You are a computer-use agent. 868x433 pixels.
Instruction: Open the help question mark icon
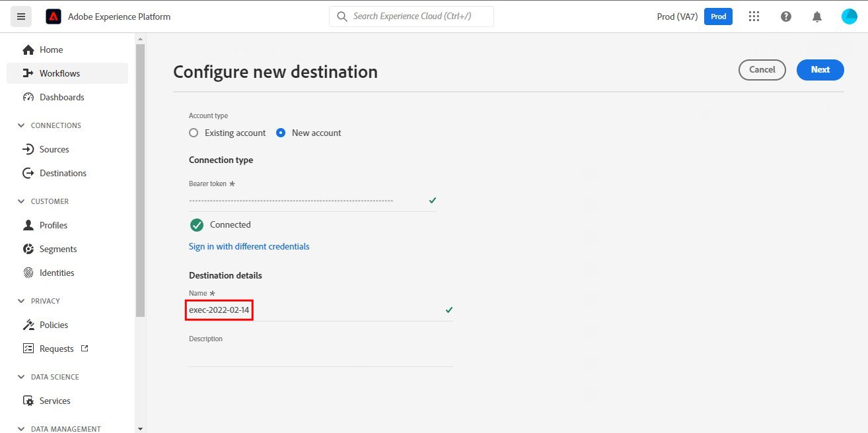(785, 17)
